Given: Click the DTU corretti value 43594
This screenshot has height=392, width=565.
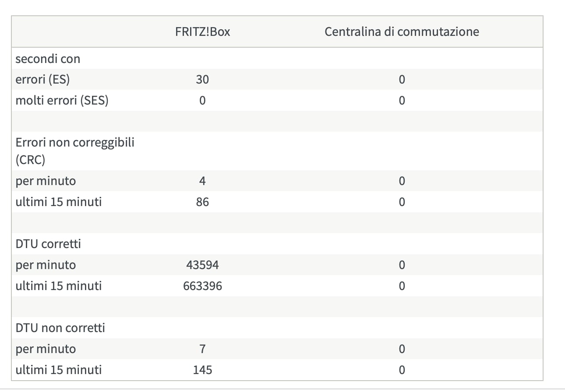Looking at the screenshot, I should [x=202, y=265].
